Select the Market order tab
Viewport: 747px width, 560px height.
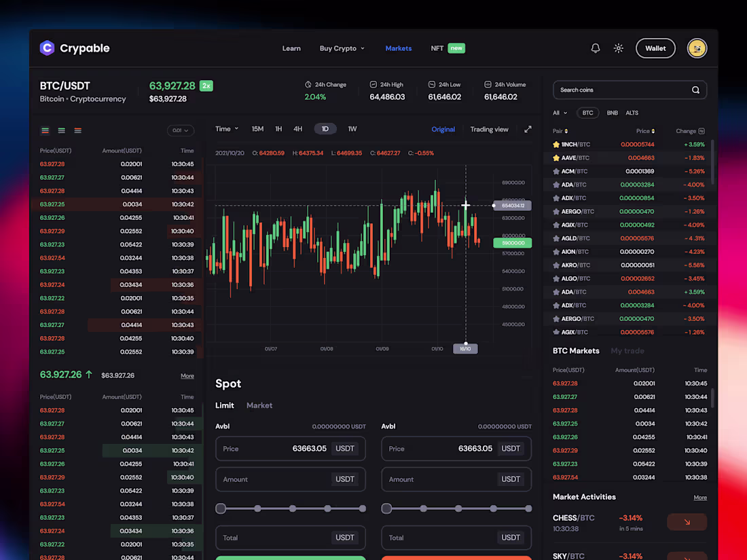pyautogui.click(x=259, y=405)
